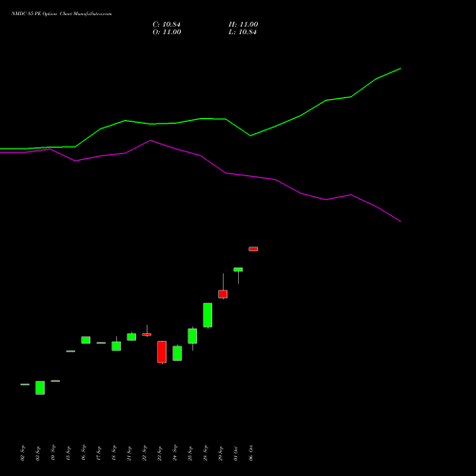Select the 01 Oct date label
The image size is (476, 476).
pos(236,453)
